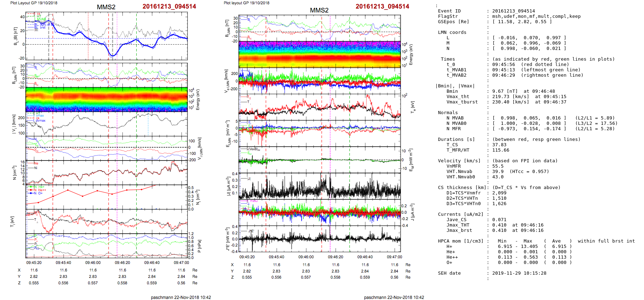Click the ion energy spectrogram in left plot
Screen dimensions: 644x300
click(106, 100)
